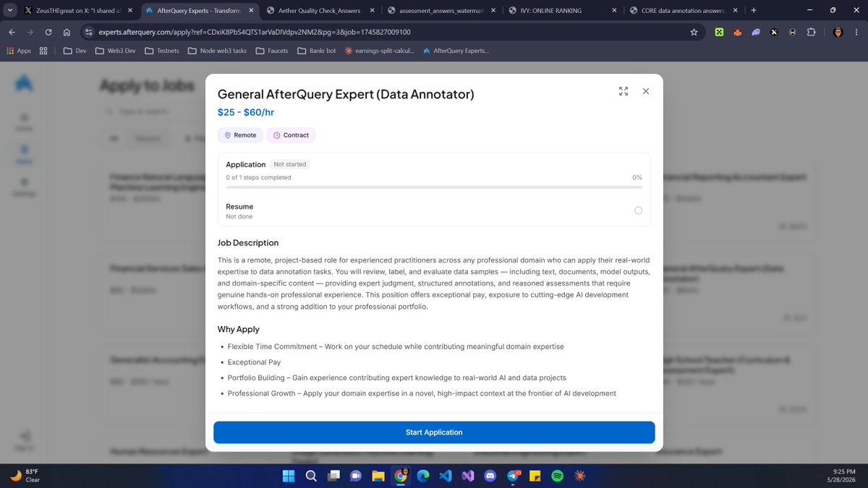Reload the current page
Viewport: 868px width, 488px height.
pos(48,32)
